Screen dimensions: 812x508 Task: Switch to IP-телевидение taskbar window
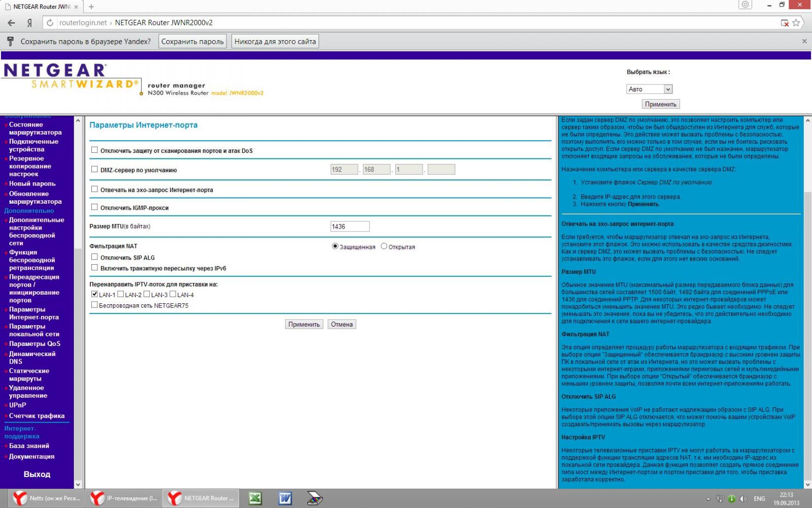coord(123,498)
